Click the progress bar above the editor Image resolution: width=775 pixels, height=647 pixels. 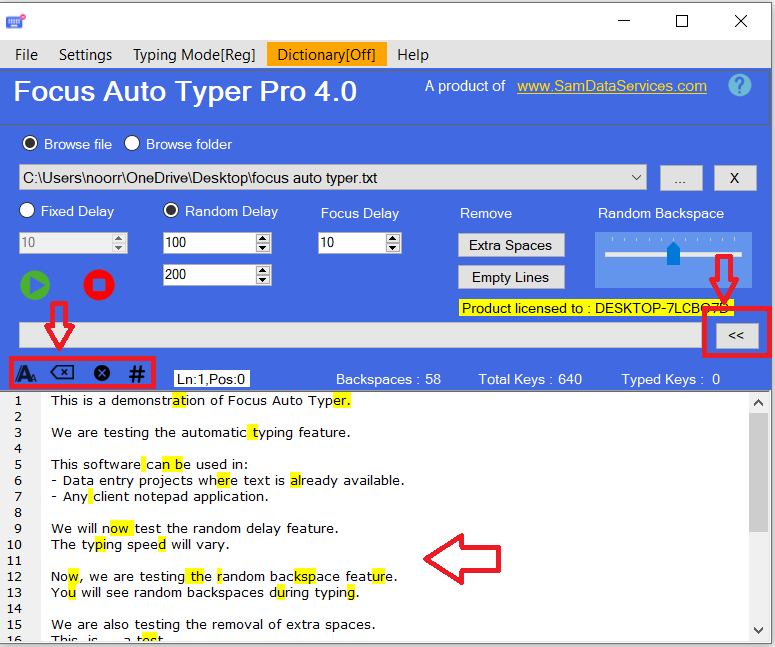click(x=361, y=335)
